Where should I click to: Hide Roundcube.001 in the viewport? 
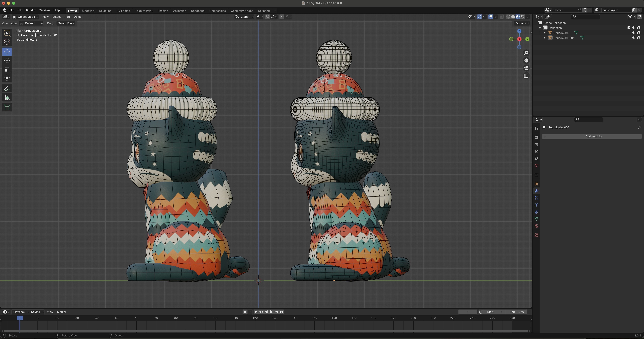point(634,38)
